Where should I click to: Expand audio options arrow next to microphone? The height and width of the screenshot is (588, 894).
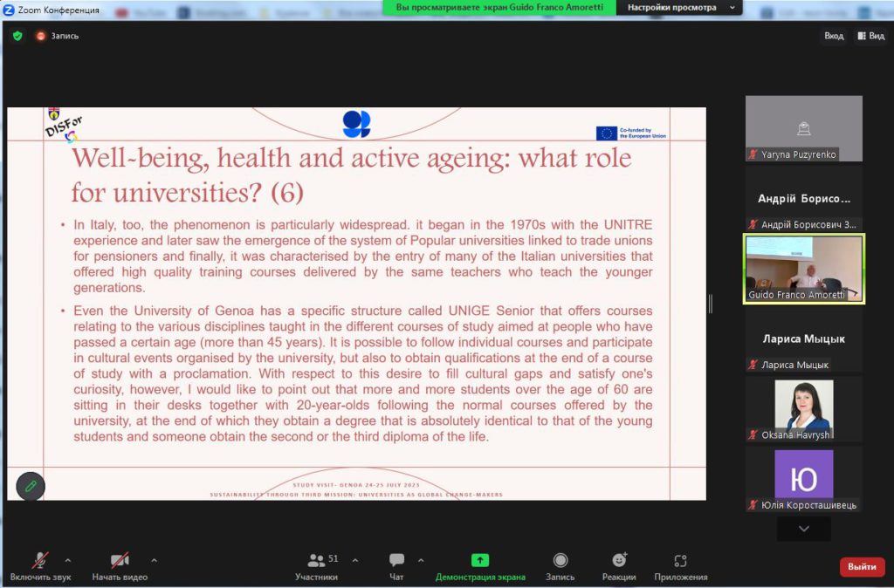[x=68, y=560]
